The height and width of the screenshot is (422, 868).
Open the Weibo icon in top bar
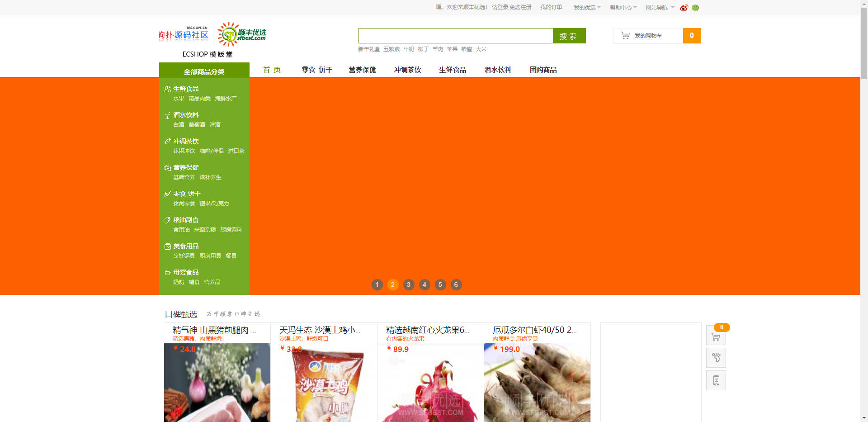[x=684, y=8]
